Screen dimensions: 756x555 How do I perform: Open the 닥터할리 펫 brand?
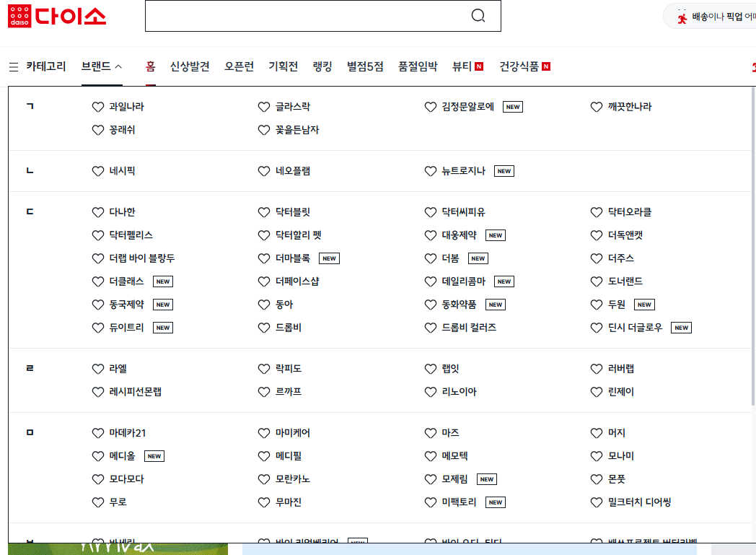(x=299, y=235)
